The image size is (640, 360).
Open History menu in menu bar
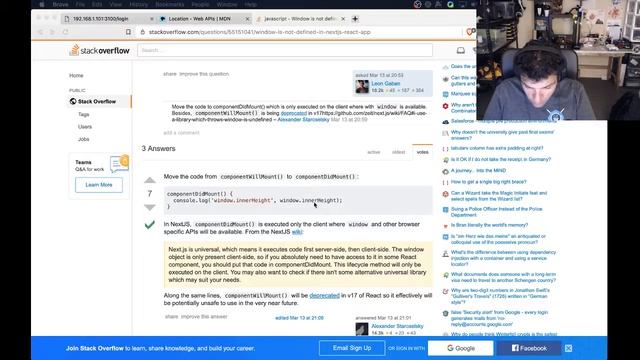[139, 4]
